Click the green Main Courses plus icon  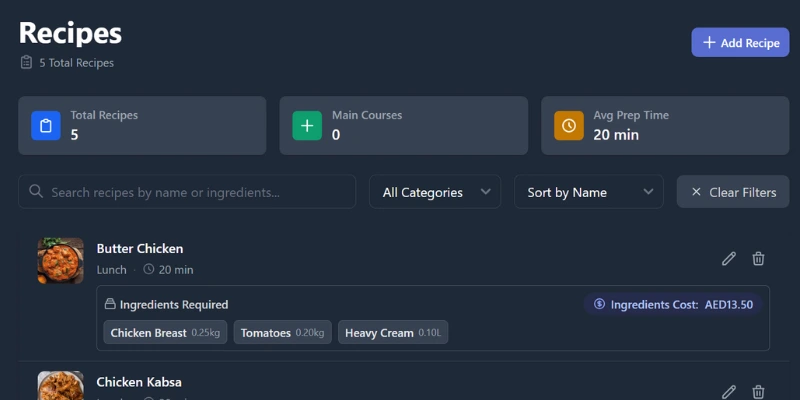pyautogui.click(x=307, y=126)
